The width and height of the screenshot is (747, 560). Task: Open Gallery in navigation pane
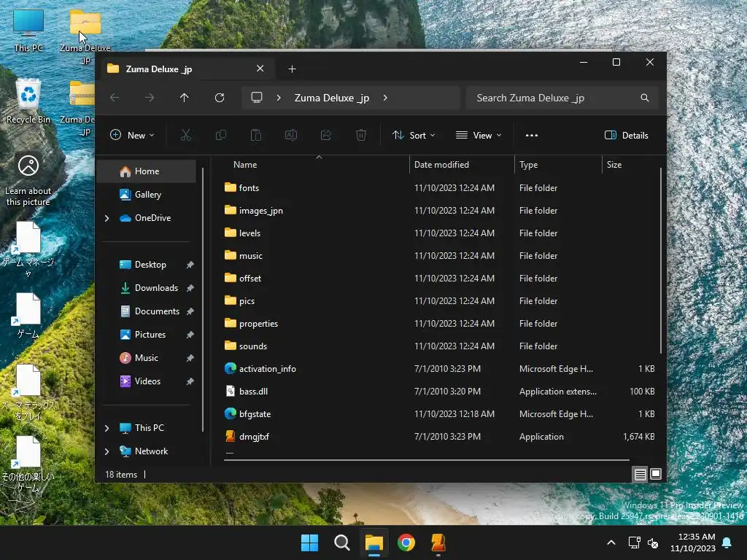click(147, 195)
